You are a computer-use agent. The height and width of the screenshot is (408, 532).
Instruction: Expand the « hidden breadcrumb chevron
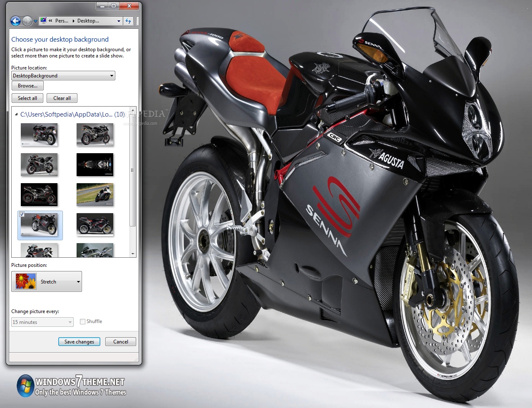tap(50, 20)
